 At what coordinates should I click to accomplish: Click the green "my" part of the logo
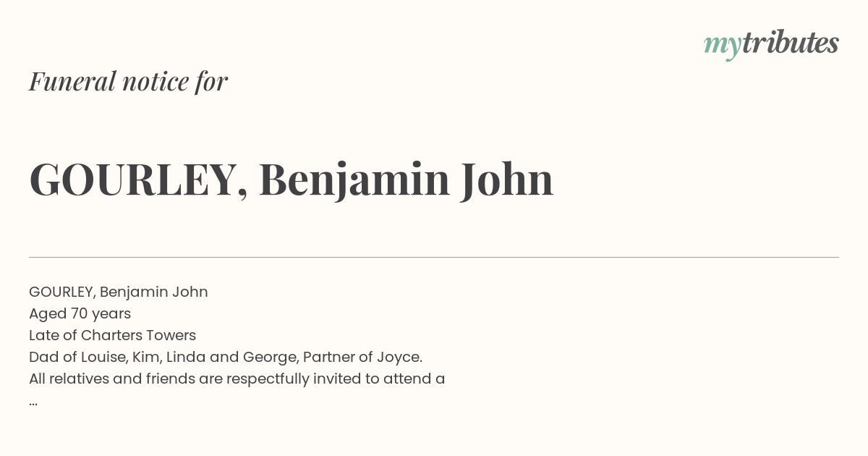pyautogui.click(x=723, y=46)
